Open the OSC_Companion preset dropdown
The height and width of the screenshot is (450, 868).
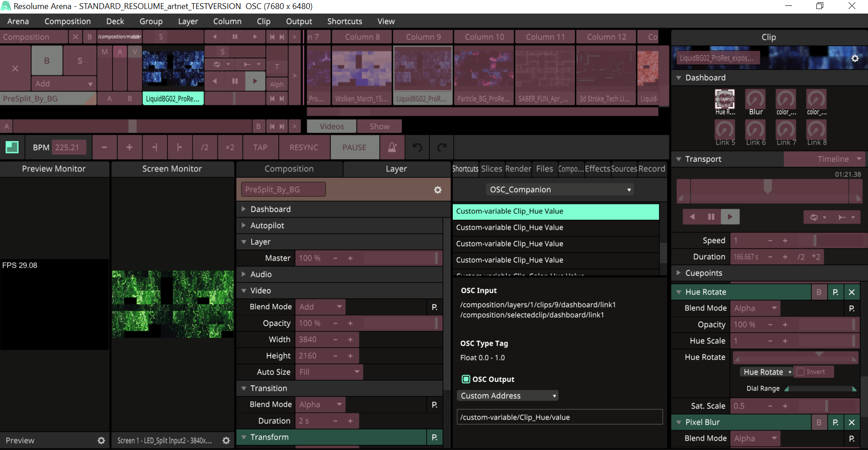tap(560, 189)
